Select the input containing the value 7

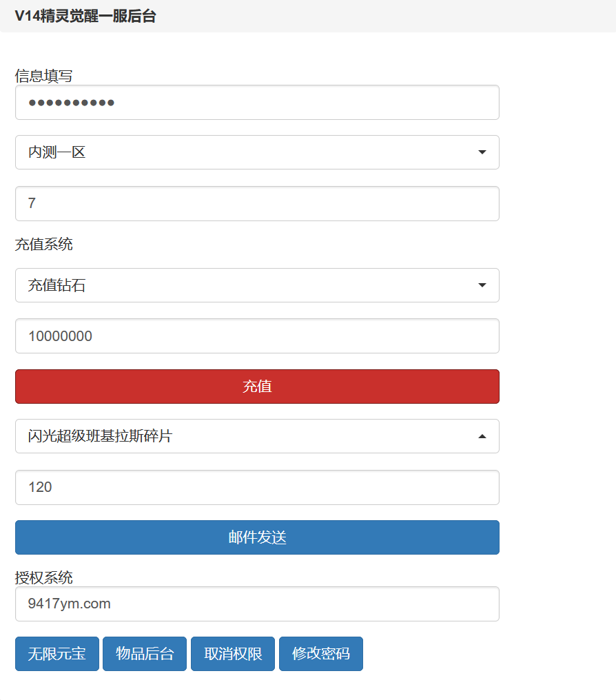click(x=257, y=203)
